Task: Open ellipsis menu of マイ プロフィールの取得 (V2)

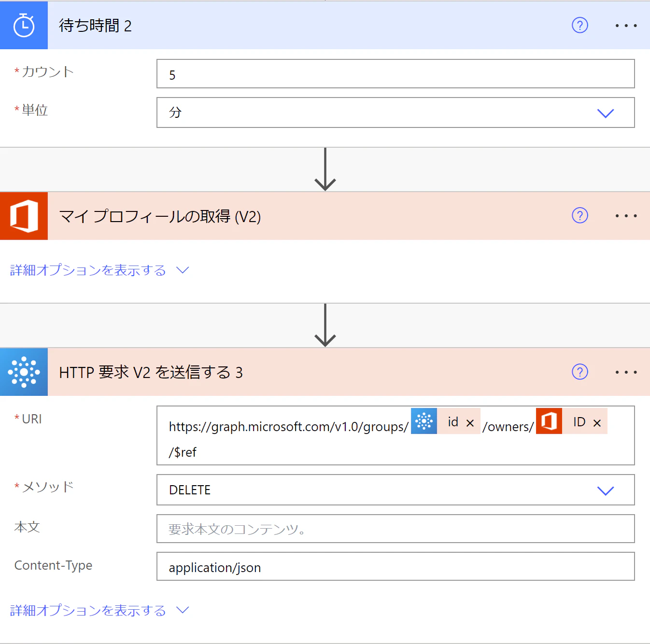Action: pyautogui.click(x=626, y=216)
